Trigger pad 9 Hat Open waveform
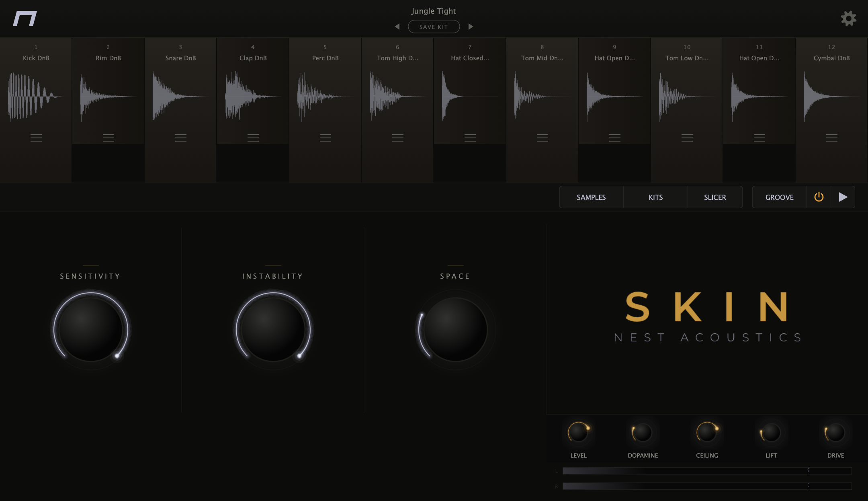This screenshot has height=501, width=868. [615, 97]
